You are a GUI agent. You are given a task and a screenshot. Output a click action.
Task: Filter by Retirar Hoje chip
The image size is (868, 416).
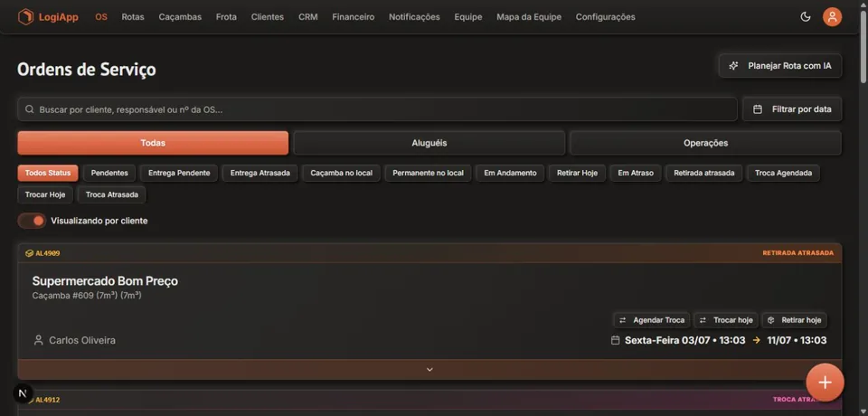tap(578, 173)
